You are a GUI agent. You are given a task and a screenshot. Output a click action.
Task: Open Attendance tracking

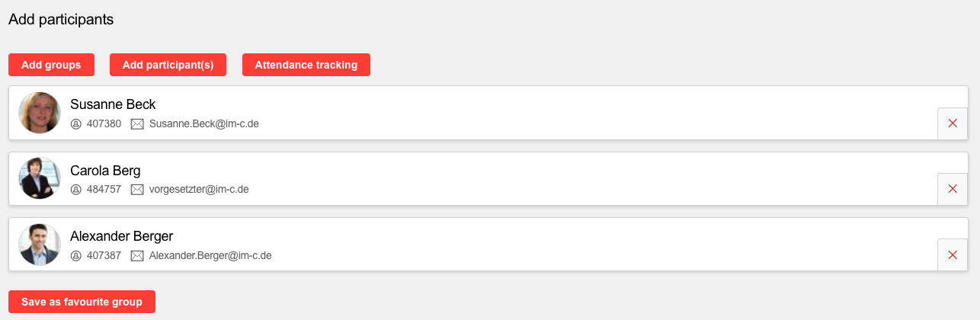pos(306,65)
